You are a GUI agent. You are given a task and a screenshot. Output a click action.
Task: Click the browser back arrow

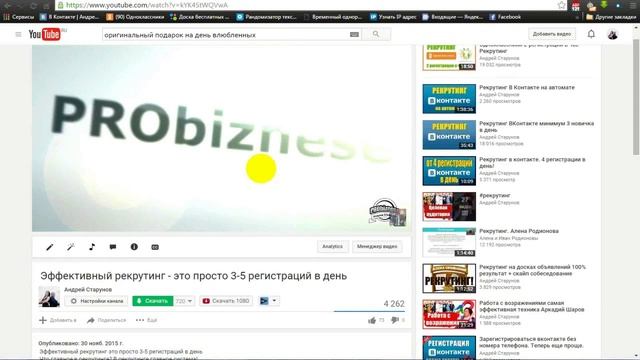click(x=7, y=5)
